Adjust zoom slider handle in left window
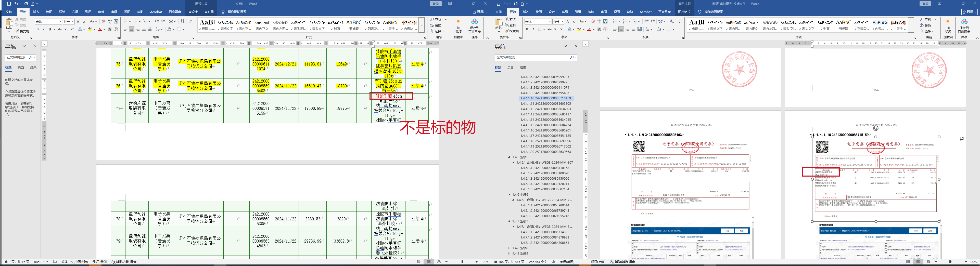 coord(462,262)
